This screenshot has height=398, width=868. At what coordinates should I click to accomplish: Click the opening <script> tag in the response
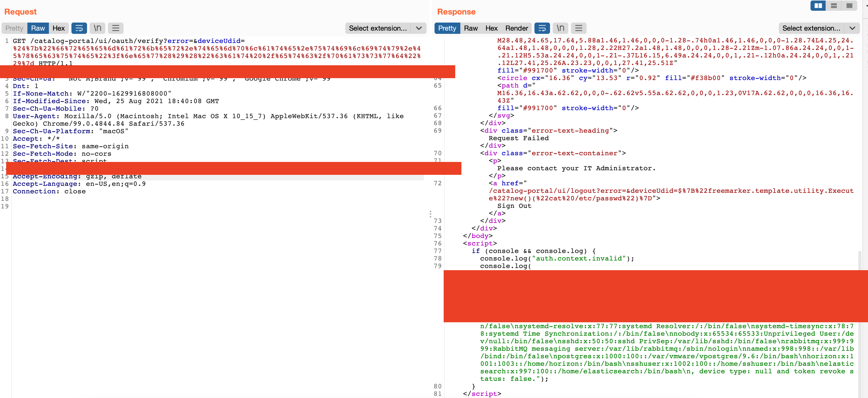(x=480, y=243)
